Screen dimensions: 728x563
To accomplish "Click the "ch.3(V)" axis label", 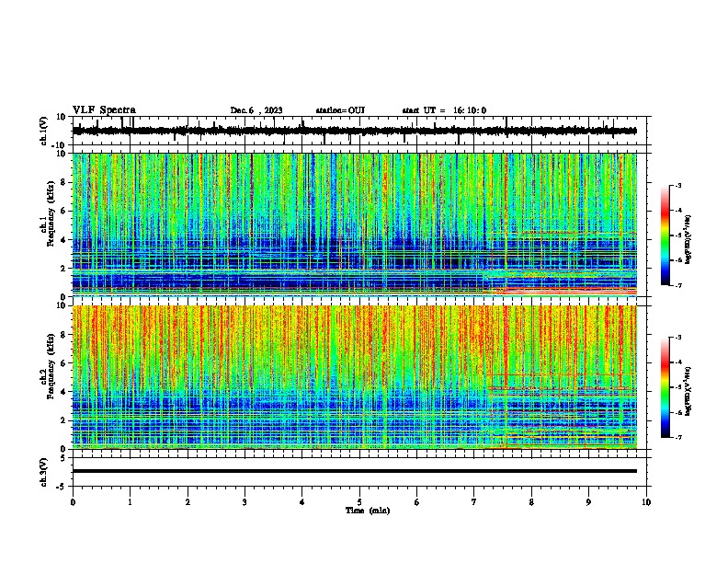I will (x=44, y=472).
